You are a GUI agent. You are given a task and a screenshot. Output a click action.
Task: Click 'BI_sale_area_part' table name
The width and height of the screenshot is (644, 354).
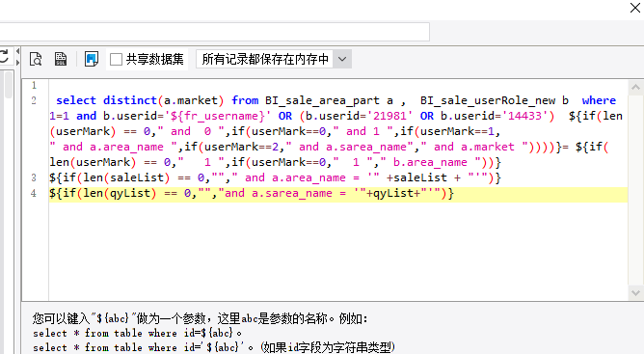tap(322, 100)
